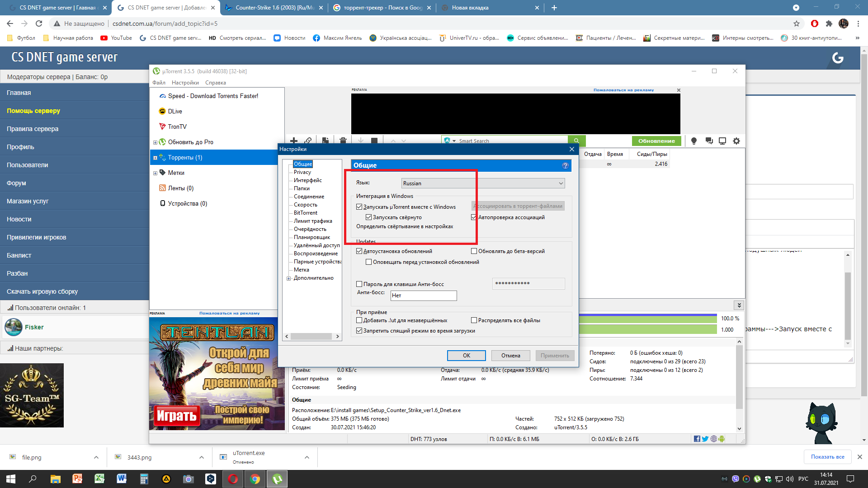
Task: Open the chat bubbles icon in uTorrent toolbar
Action: [x=709, y=141]
